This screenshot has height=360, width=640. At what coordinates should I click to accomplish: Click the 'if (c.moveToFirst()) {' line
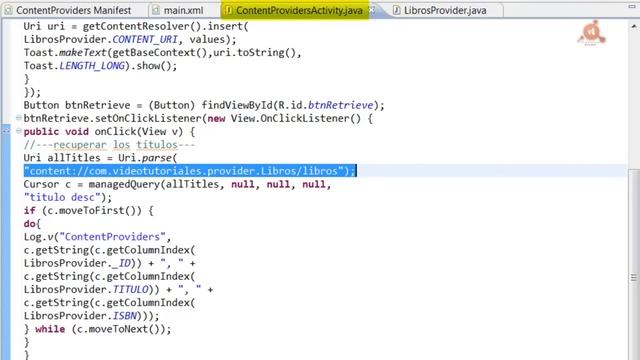(x=88, y=211)
